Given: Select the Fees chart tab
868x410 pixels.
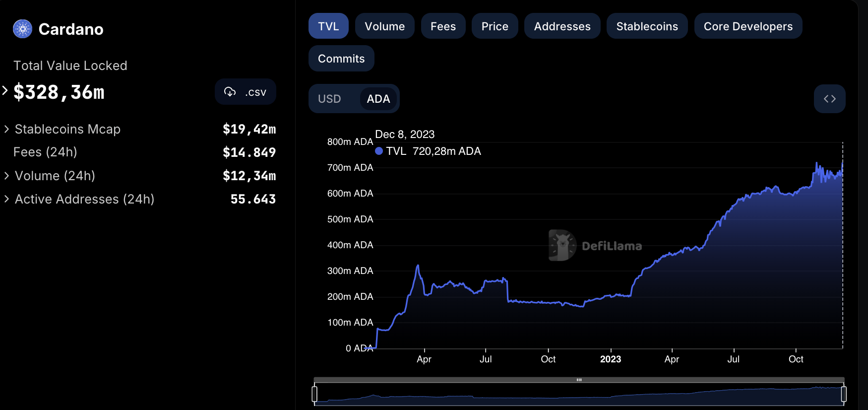Looking at the screenshot, I should pyautogui.click(x=443, y=26).
